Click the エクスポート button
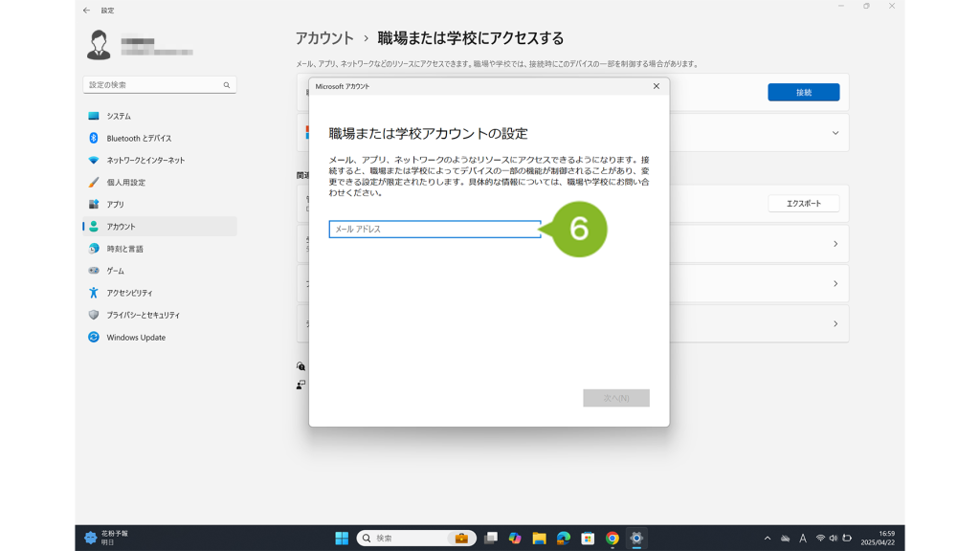The width and height of the screenshot is (980, 551). [803, 204]
